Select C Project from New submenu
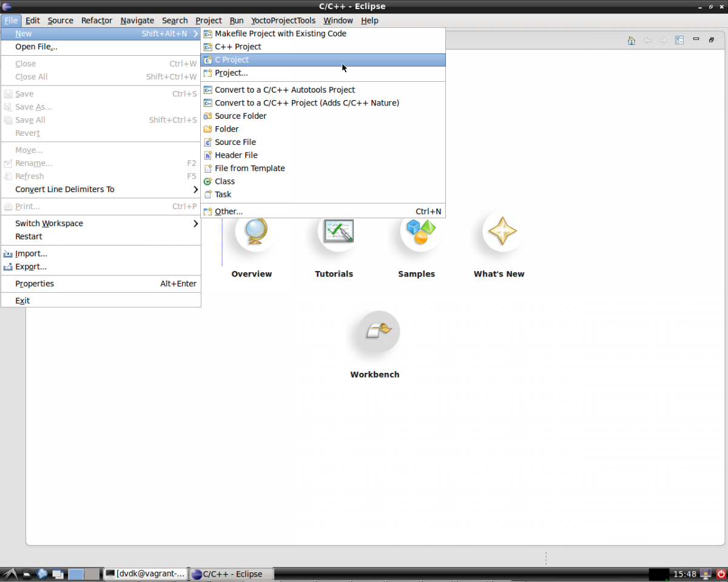Image resolution: width=728 pixels, height=582 pixels. point(232,60)
